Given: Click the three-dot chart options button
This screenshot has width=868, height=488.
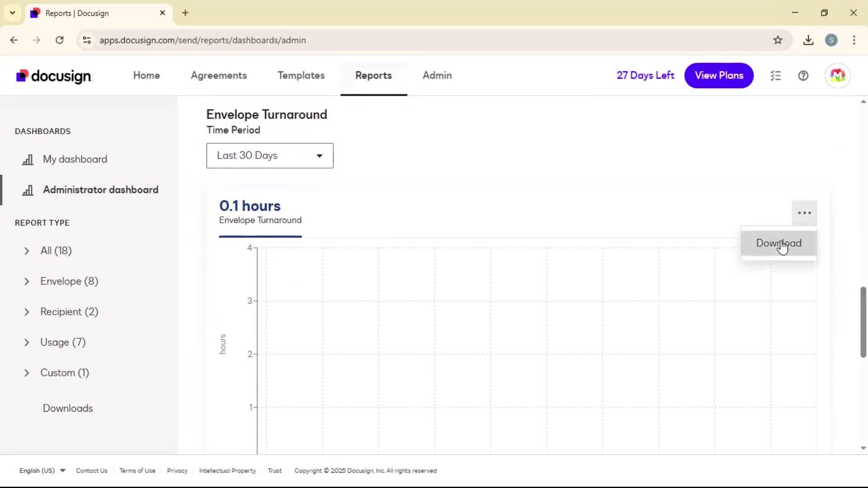Looking at the screenshot, I should (804, 213).
